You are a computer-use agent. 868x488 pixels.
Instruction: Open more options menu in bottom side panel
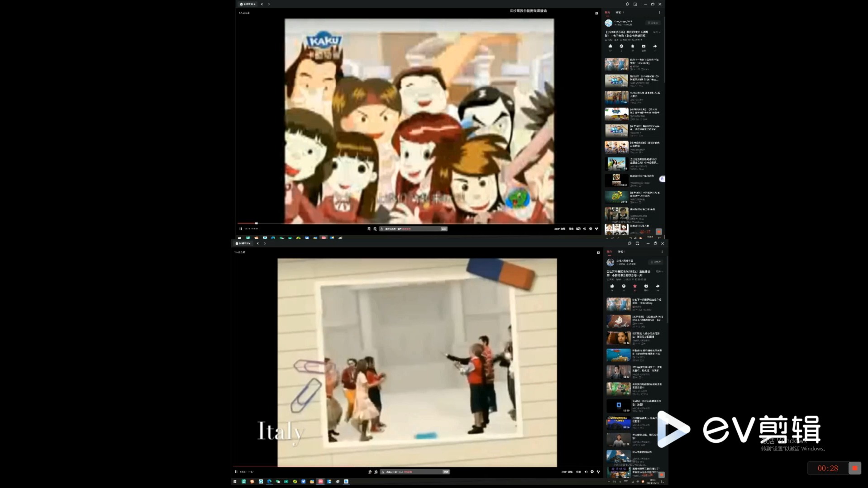click(x=662, y=251)
